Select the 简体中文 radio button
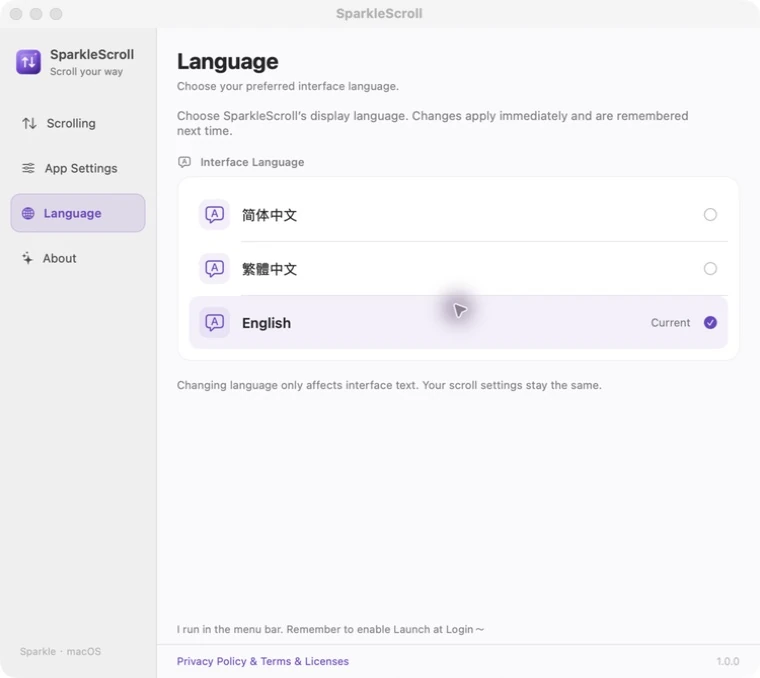The image size is (760, 678). click(x=710, y=214)
